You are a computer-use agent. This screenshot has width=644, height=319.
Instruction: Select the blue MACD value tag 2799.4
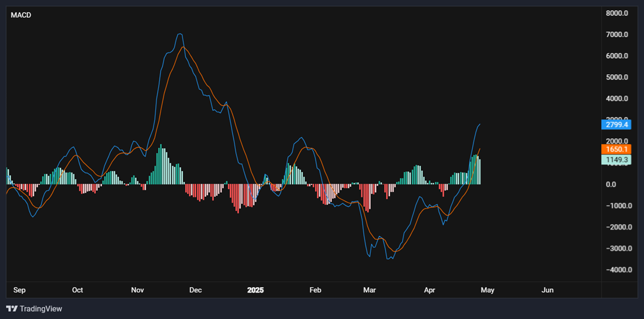pos(616,124)
